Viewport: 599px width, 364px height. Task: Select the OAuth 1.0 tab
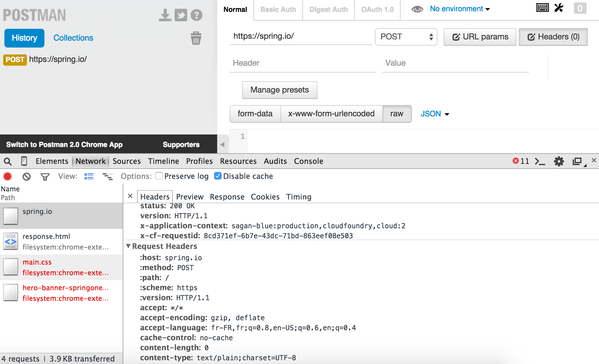point(377,10)
